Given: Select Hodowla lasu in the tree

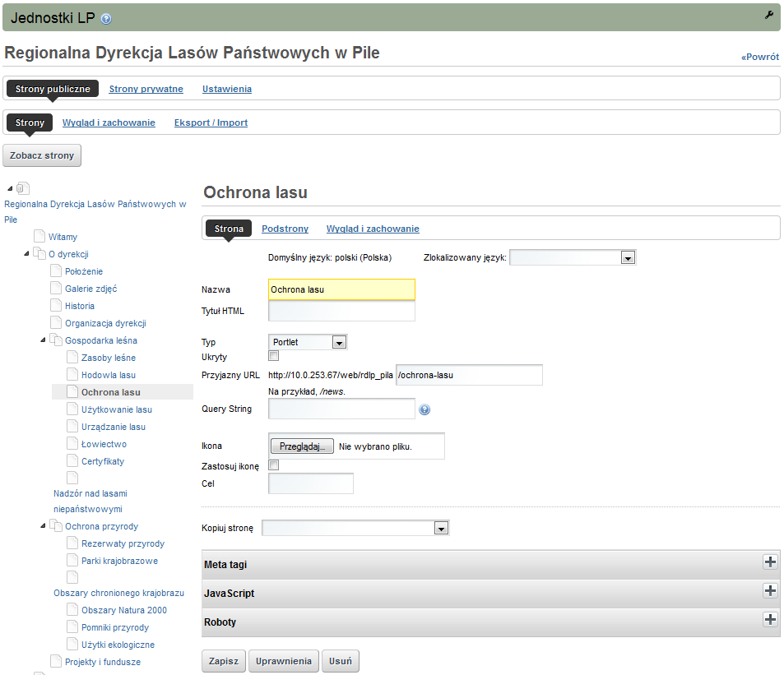Looking at the screenshot, I should tap(109, 375).
